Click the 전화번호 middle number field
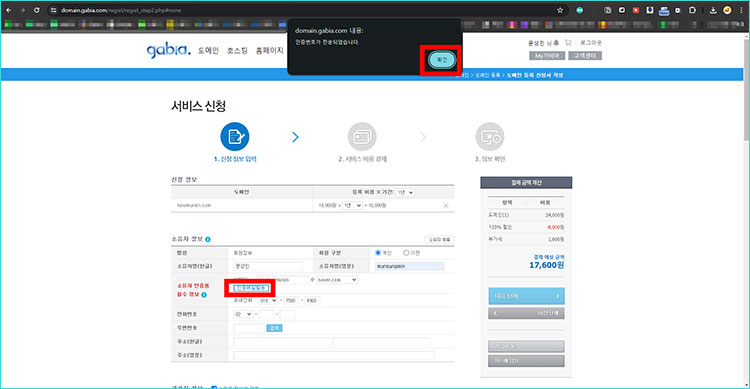 point(266,314)
